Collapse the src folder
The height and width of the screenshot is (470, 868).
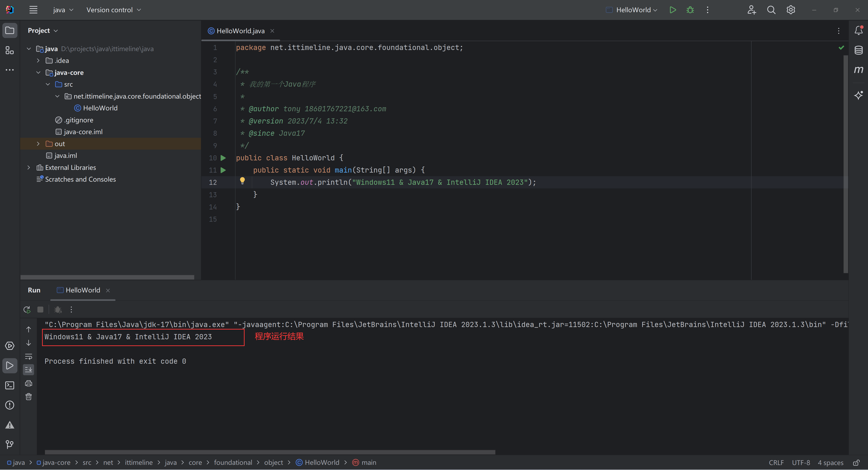(x=48, y=84)
